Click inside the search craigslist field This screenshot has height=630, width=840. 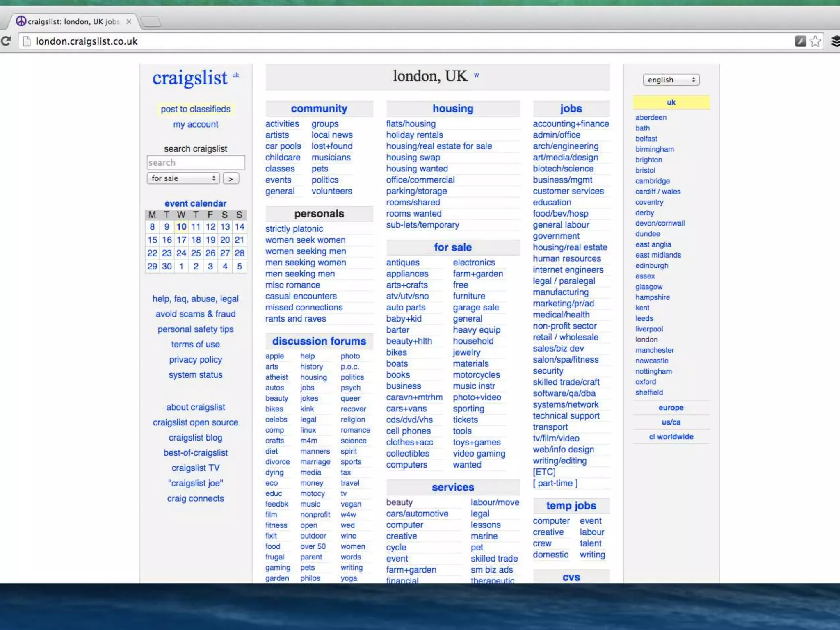[196, 163]
